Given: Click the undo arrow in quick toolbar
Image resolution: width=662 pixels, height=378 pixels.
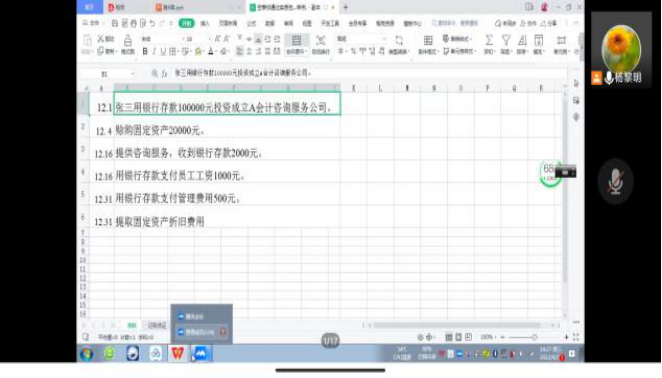Looking at the screenshot, I should tap(152, 23).
